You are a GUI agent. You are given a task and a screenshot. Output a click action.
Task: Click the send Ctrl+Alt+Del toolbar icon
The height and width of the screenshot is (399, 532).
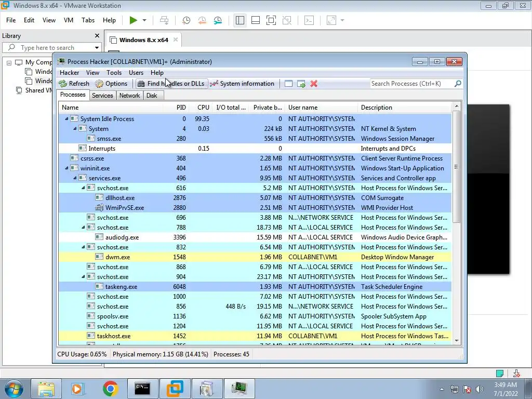[164, 20]
